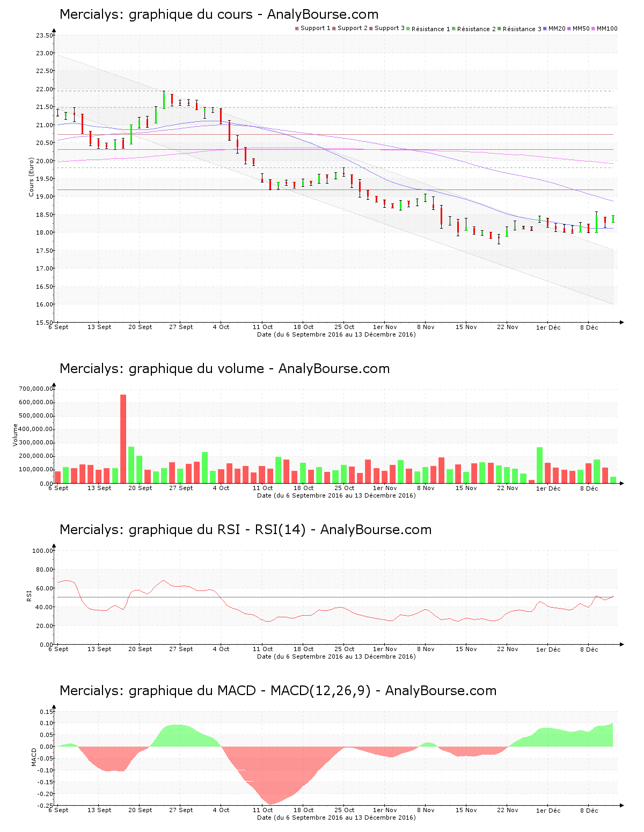
Task: Select the 'Support 1' legend label
Action: [316, 28]
